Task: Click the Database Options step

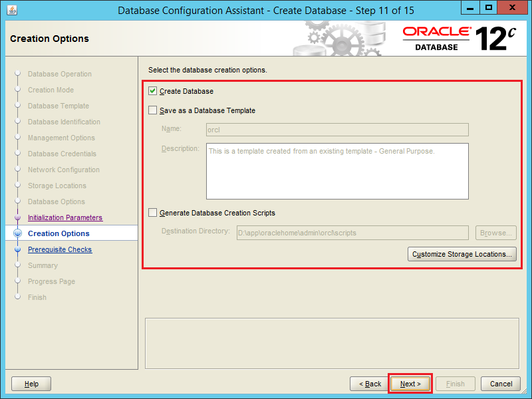Action: point(57,201)
